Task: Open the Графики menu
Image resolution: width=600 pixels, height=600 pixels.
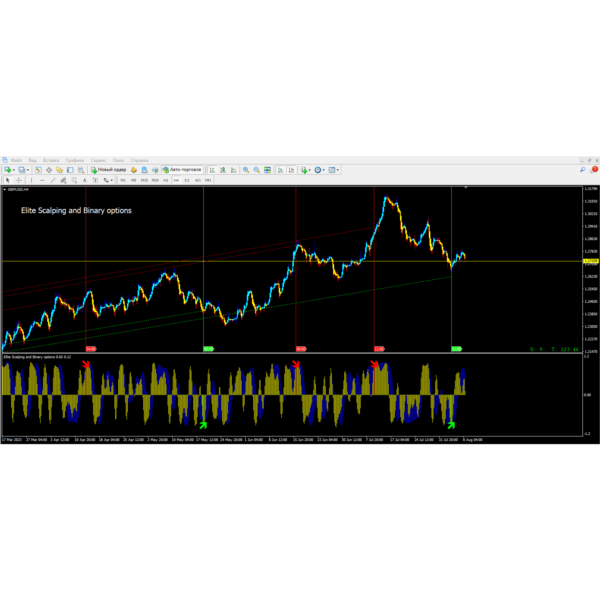Action: [x=75, y=160]
